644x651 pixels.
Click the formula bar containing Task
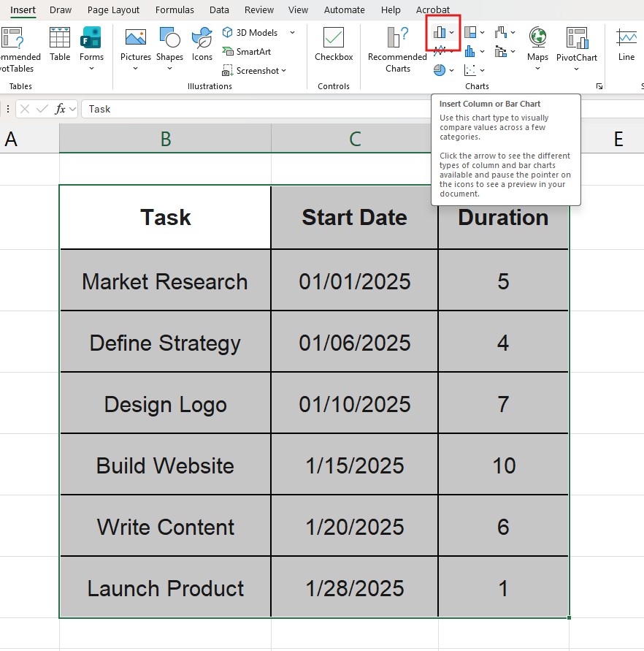coord(256,109)
